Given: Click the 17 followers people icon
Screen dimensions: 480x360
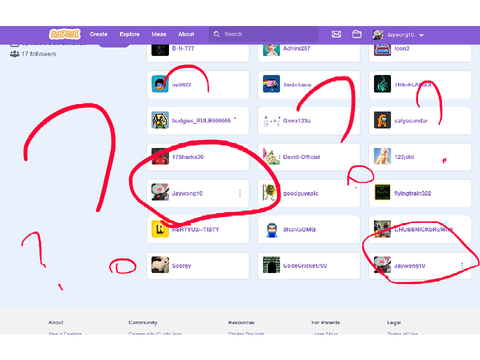Looking at the screenshot, I should click(x=14, y=54).
